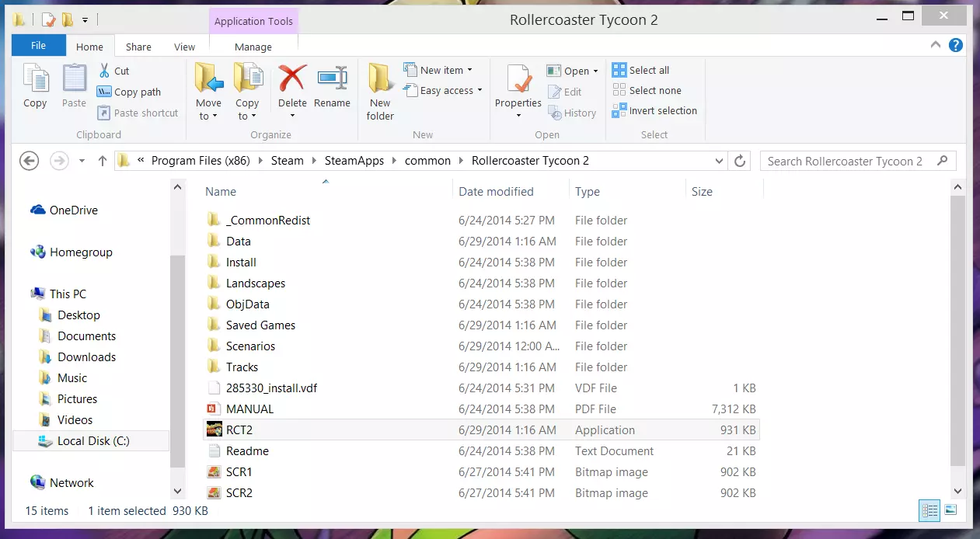Switch to the View tab
Image resolution: width=980 pixels, height=539 pixels.
point(184,47)
